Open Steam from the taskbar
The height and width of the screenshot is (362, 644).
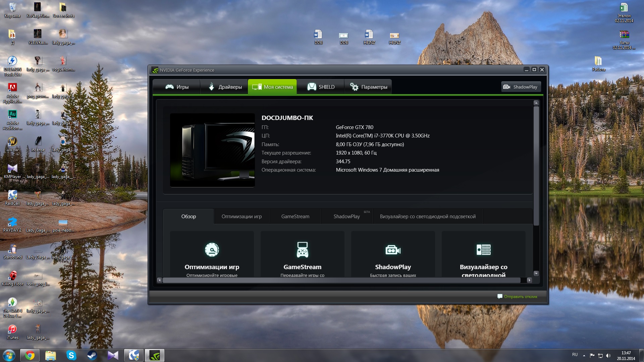pyautogui.click(x=92, y=355)
